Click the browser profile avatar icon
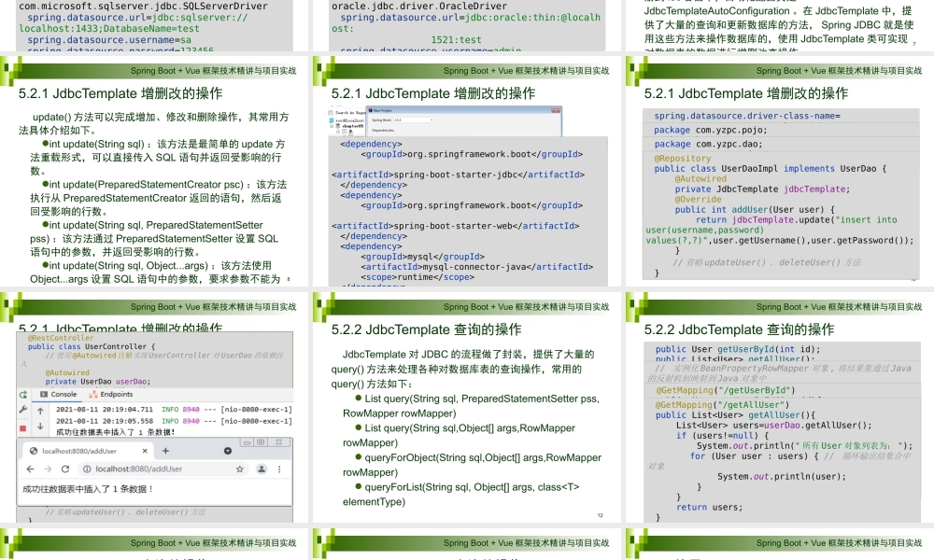This screenshot has width=934, height=560. pyautogui.click(x=262, y=469)
